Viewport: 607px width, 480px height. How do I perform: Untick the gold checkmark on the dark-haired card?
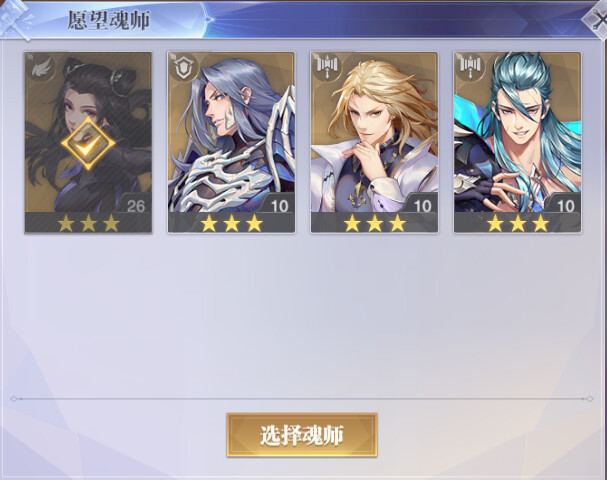[x=88, y=144]
